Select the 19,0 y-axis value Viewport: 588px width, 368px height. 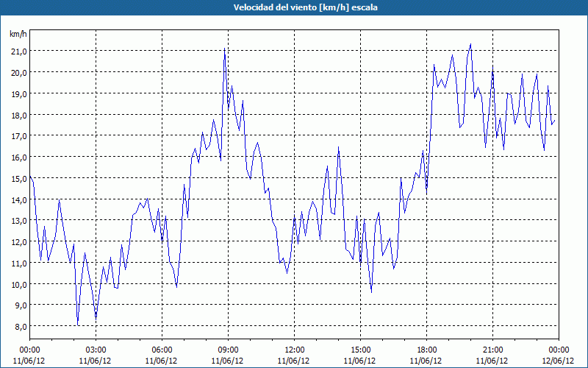tap(19, 94)
